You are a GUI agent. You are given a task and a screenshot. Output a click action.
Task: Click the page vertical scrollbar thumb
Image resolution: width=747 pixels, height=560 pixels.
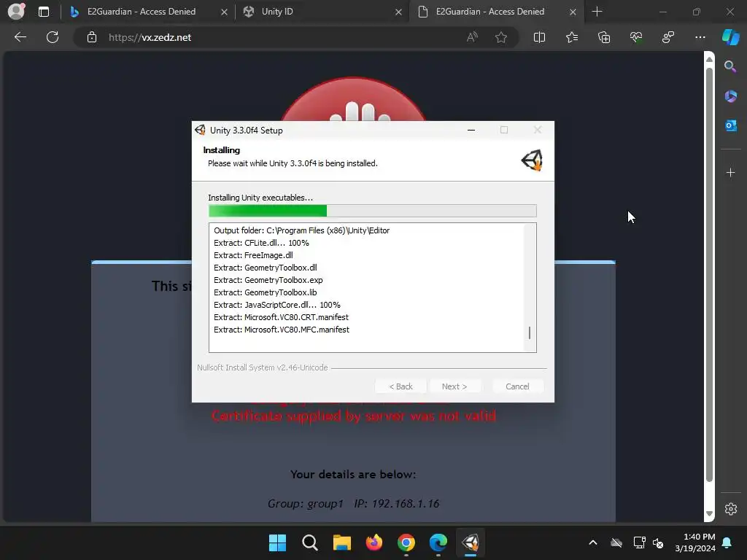(x=709, y=275)
